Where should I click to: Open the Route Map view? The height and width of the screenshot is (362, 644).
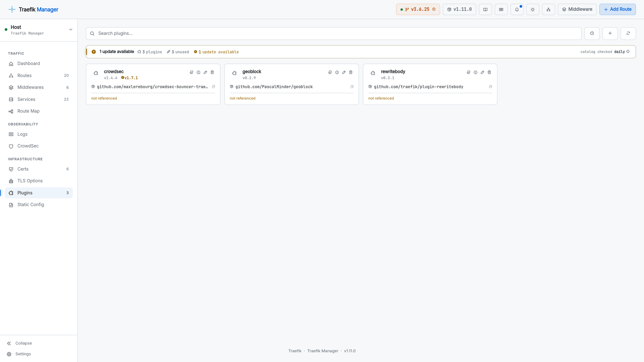[x=39, y=111]
